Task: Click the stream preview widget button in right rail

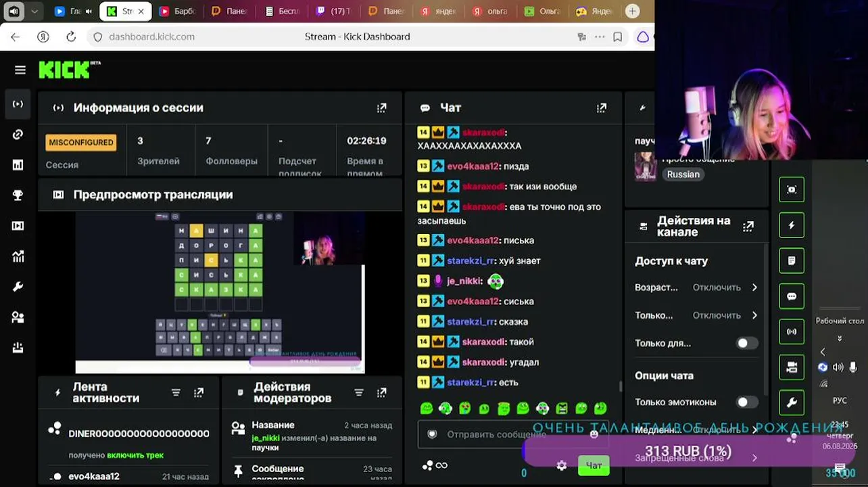Action: pyautogui.click(x=792, y=189)
